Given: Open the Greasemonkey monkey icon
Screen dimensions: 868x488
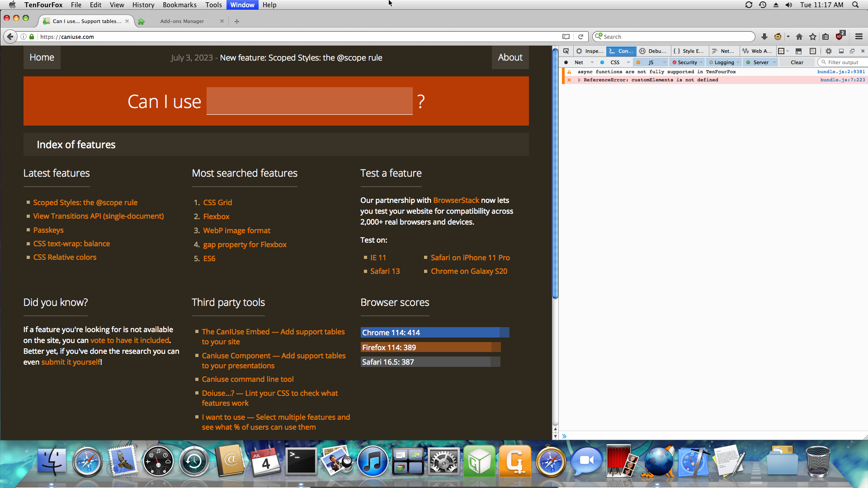Looking at the screenshot, I should (x=778, y=37).
